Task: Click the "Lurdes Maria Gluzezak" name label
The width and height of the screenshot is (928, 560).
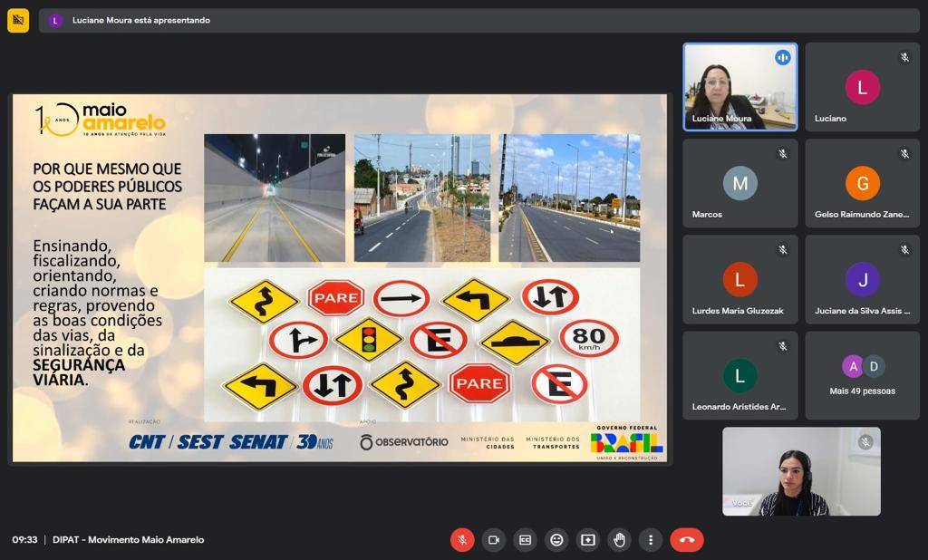Action: (738, 311)
